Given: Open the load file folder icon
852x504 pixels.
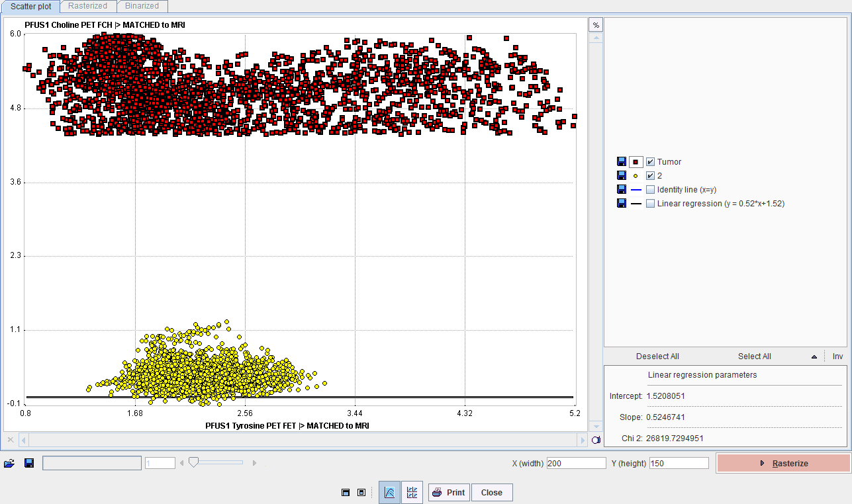Looking at the screenshot, I should click(x=9, y=463).
